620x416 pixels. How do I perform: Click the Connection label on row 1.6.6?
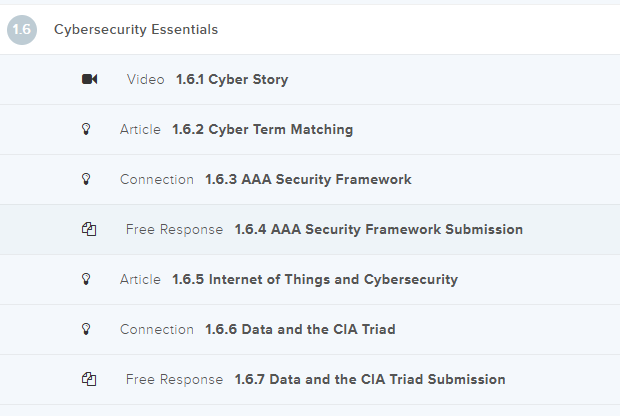tap(157, 330)
